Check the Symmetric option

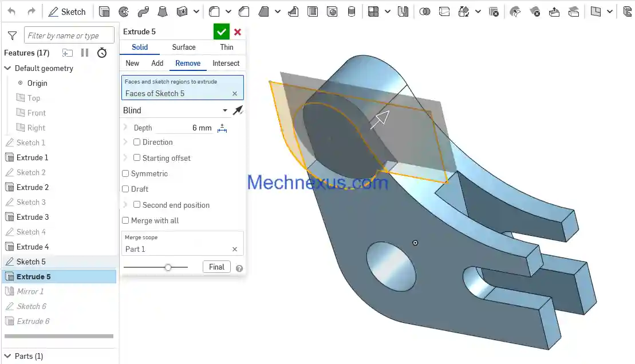pyautogui.click(x=125, y=173)
